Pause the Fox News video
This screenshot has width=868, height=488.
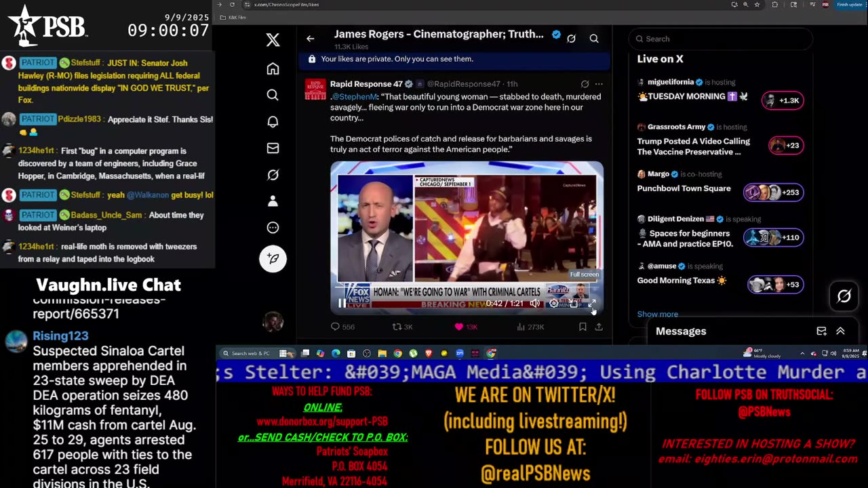coord(342,303)
